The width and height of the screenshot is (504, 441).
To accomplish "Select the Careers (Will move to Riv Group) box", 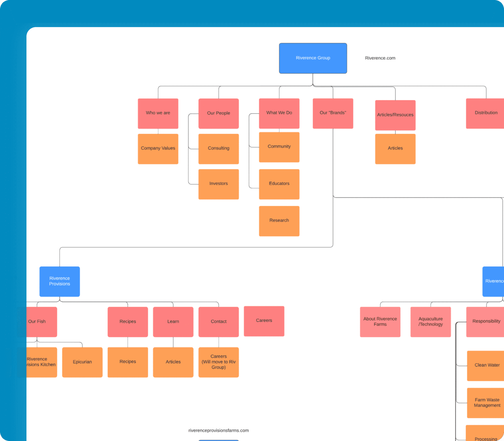I will coord(218,362).
